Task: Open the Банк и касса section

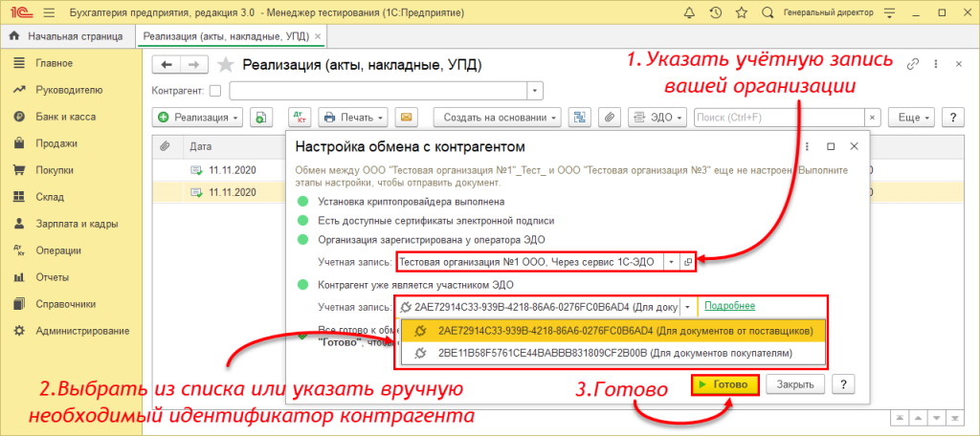Action: pos(66,117)
